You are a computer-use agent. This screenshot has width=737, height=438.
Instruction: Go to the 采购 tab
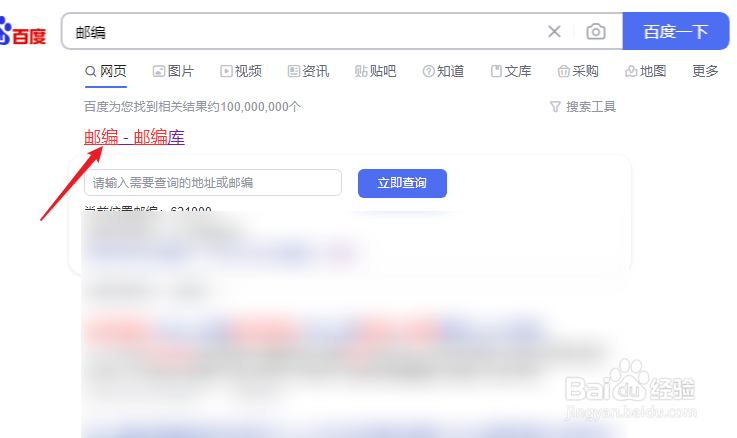578,71
